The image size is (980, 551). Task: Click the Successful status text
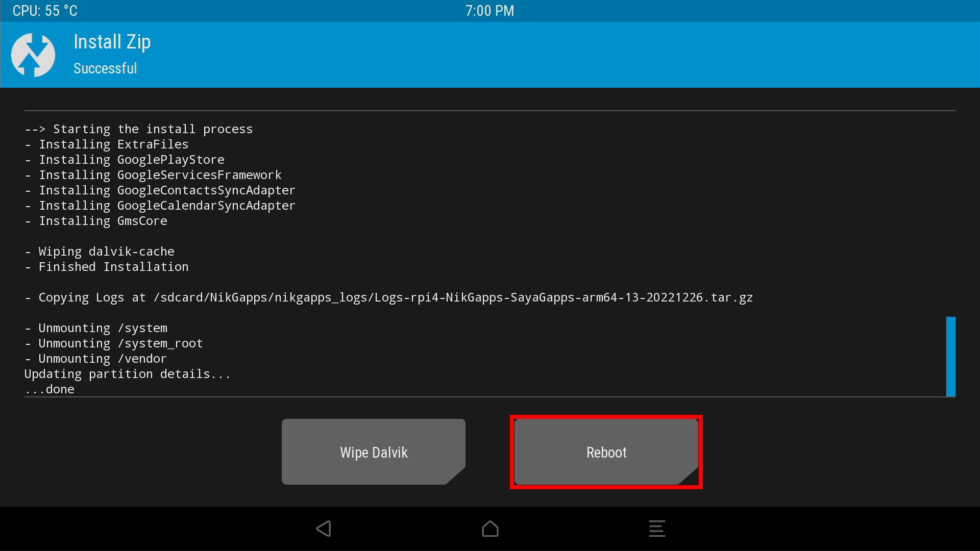105,68
